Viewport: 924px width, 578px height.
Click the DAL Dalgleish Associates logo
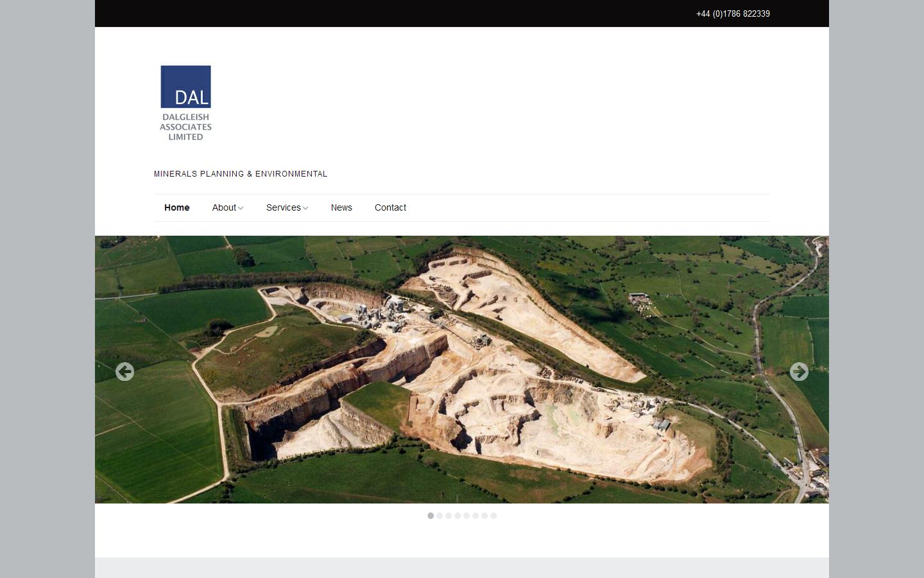pos(185,103)
